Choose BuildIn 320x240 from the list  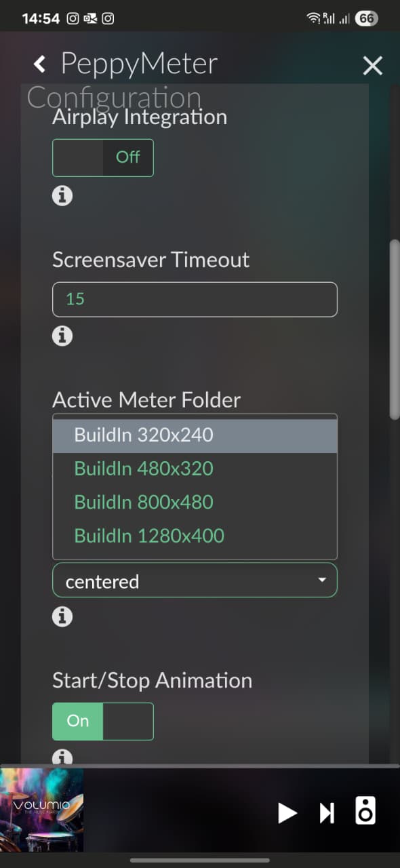click(195, 435)
